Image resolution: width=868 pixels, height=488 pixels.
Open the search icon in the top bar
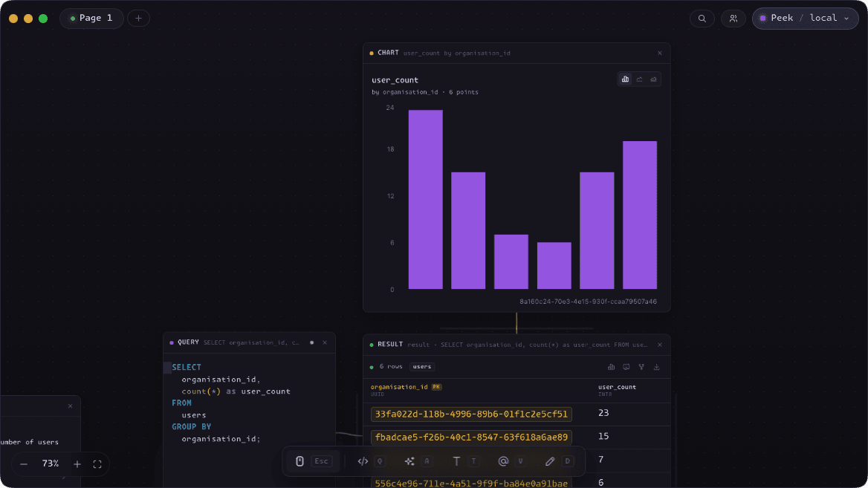(x=702, y=19)
